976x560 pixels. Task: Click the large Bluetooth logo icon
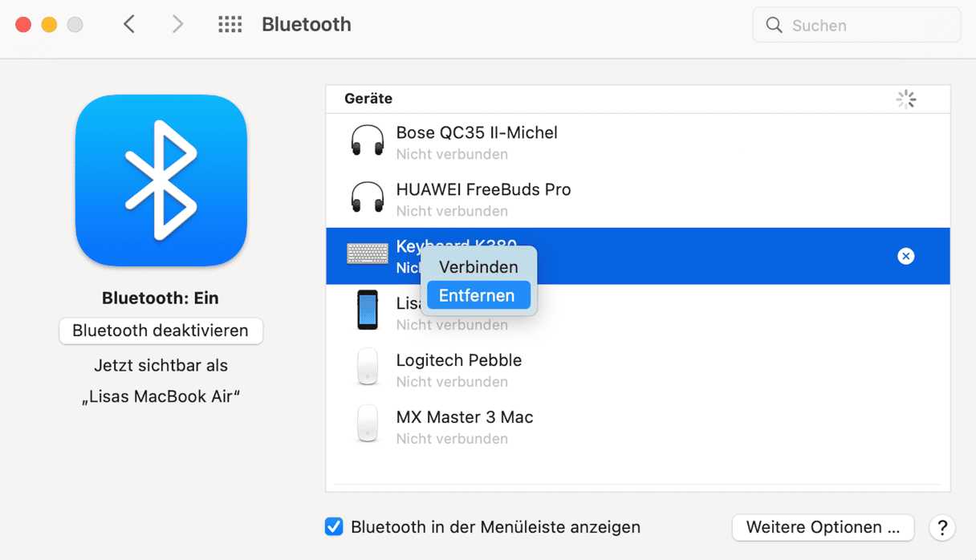(161, 180)
